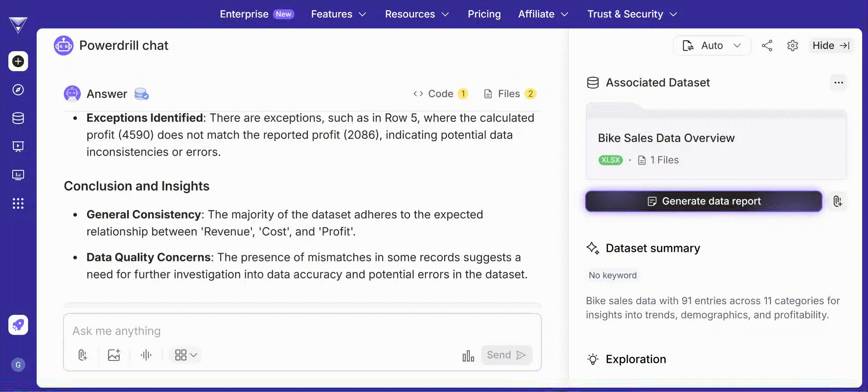Expand the Resources menu
This screenshot has height=392, width=868.
pyautogui.click(x=417, y=14)
